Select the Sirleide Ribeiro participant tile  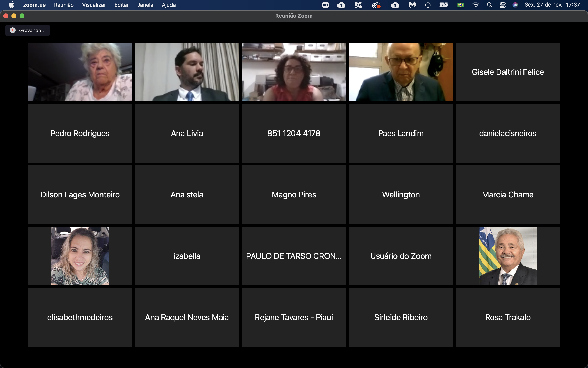point(401,317)
